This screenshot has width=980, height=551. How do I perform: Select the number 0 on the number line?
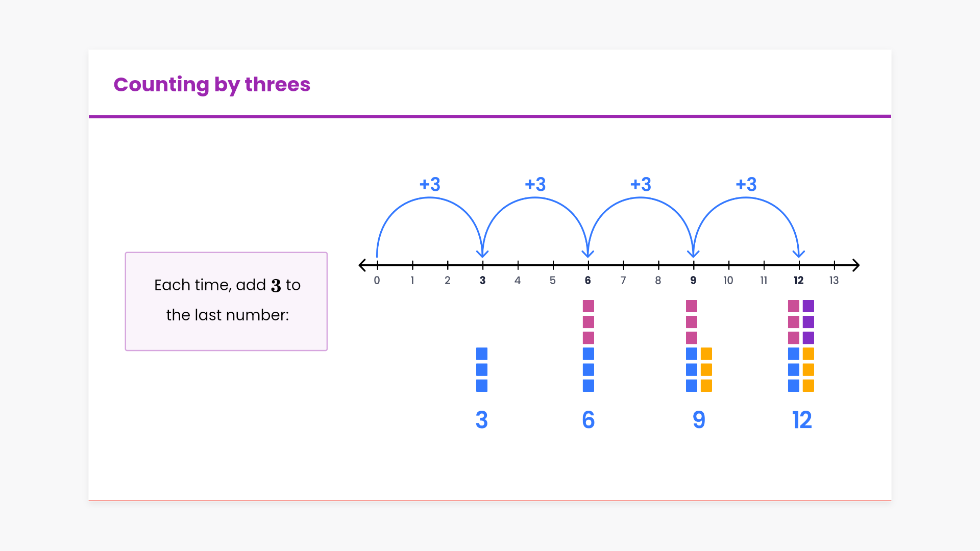377,281
